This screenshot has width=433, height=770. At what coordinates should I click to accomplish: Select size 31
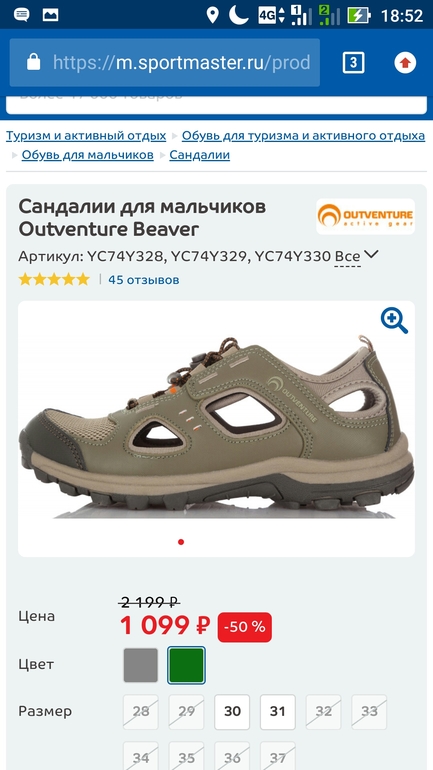(278, 712)
